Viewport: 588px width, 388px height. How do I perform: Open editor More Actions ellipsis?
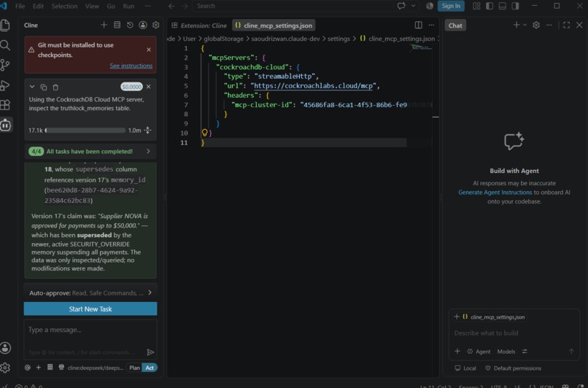(x=432, y=25)
